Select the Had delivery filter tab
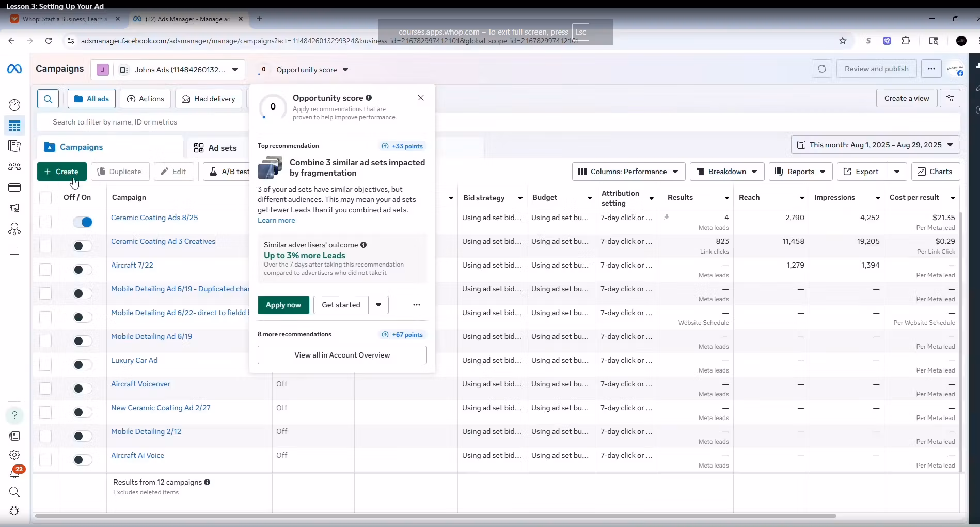 tap(208, 99)
